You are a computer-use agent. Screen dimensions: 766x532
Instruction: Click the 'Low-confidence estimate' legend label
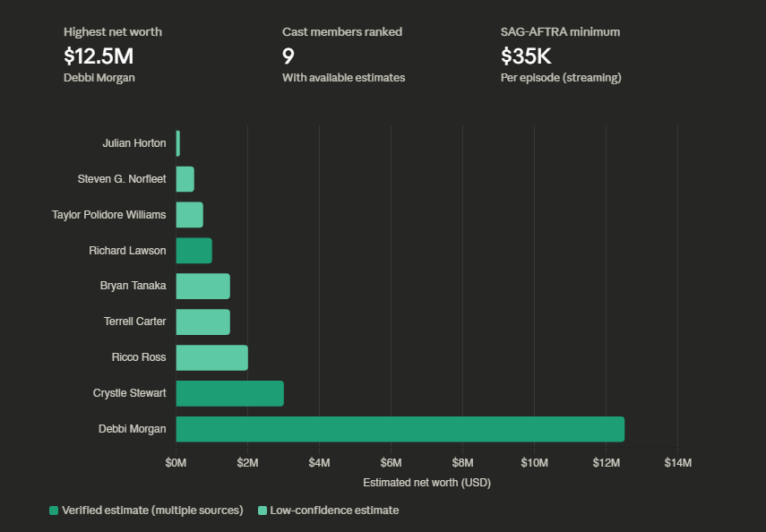(x=334, y=511)
